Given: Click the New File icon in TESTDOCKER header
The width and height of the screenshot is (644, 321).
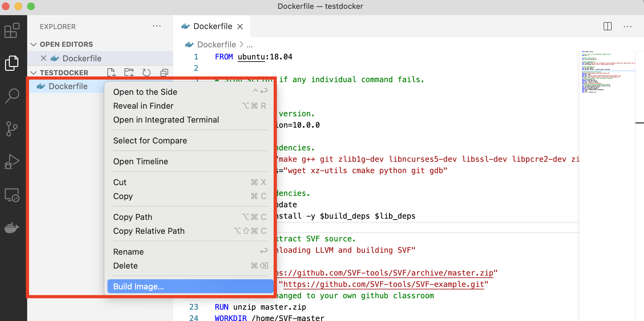Looking at the screenshot, I should pyautogui.click(x=112, y=73).
